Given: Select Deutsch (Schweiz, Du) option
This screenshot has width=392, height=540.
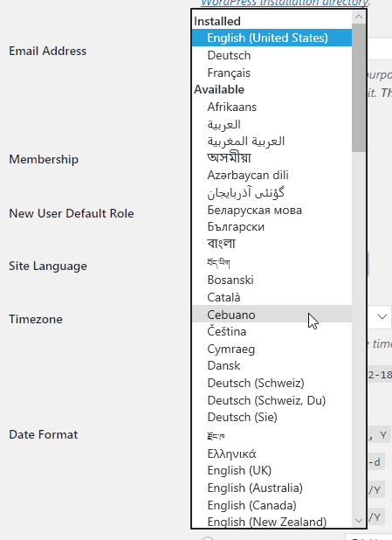Looking at the screenshot, I should [x=272, y=400].
